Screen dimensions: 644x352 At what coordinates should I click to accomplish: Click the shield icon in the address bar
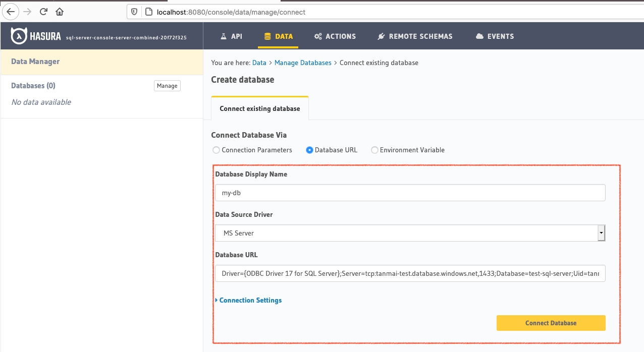[x=134, y=12]
